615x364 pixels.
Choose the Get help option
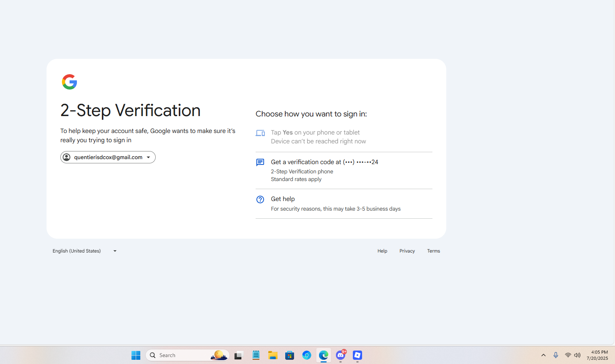tap(344, 204)
